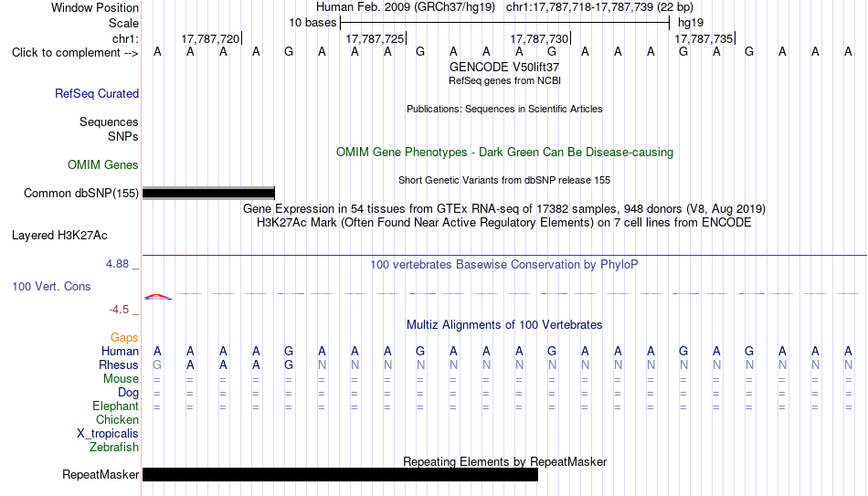Click the Scale ruler label
The image size is (868, 496).
point(123,23)
